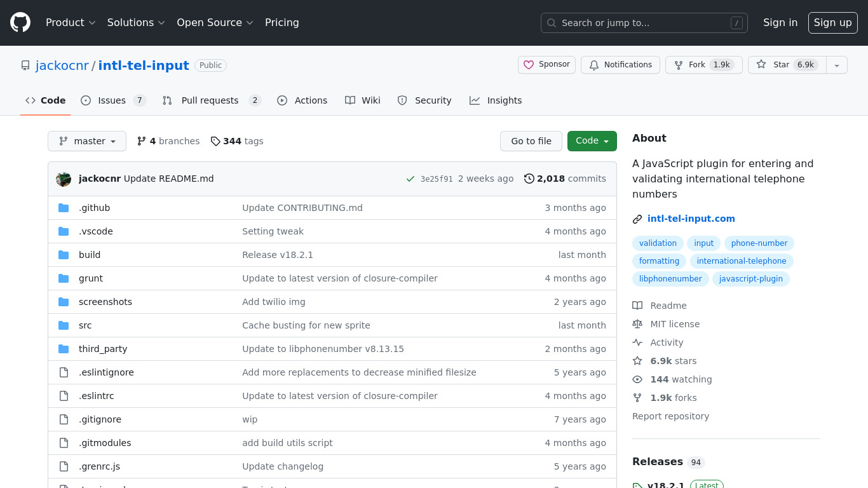Click the heart Sponsor button
The image size is (868, 488).
pyautogui.click(x=546, y=65)
